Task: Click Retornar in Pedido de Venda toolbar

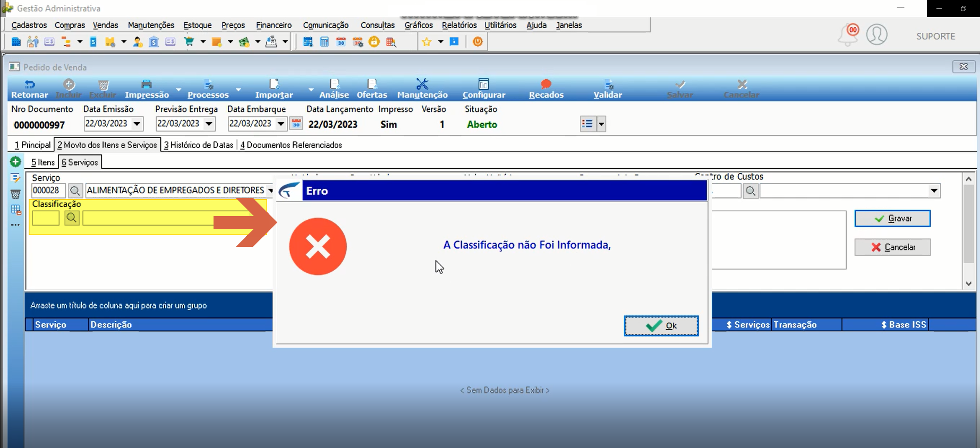Action: point(30,89)
